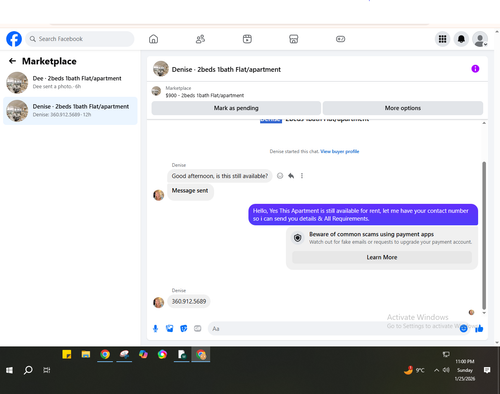Open the Gaming tab icon

pyautogui.click(x=340, y=39)
